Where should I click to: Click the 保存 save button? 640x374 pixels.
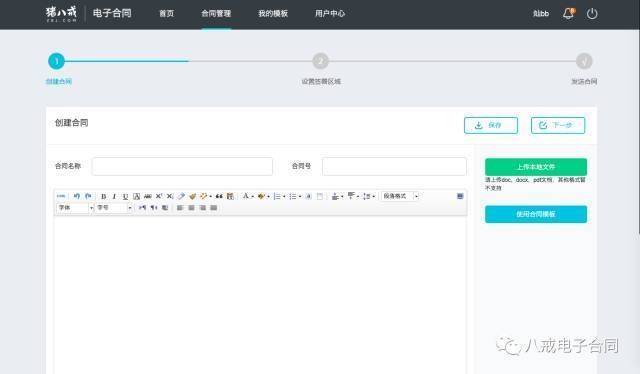491,125
